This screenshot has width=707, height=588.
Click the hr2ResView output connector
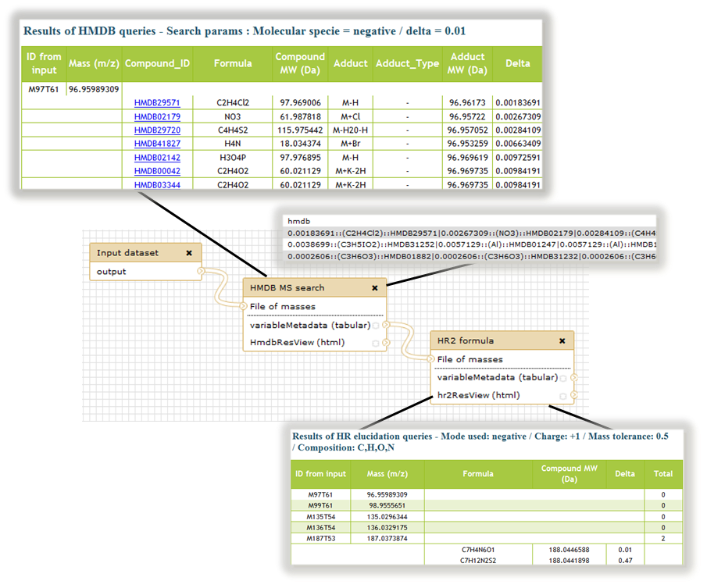tap(573, 396)
